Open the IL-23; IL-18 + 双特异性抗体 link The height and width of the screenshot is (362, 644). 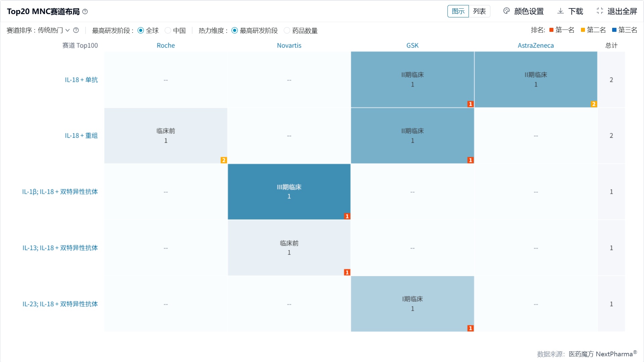point(60,304)
